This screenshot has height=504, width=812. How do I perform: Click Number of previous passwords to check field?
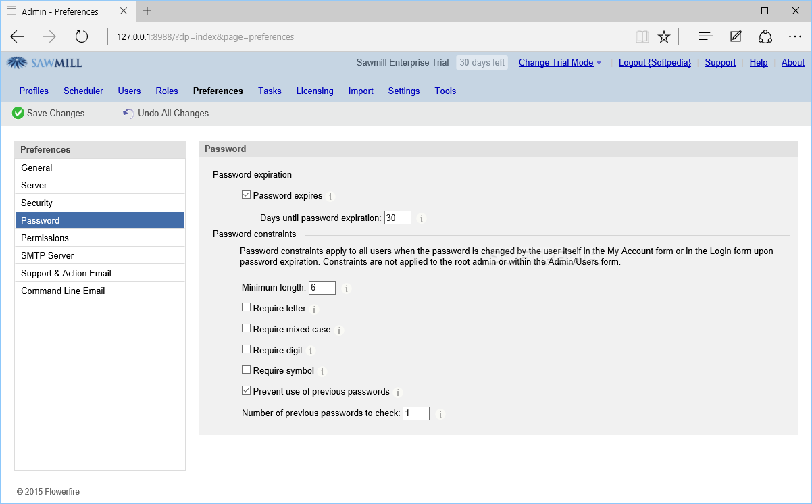tap(416, 413)
